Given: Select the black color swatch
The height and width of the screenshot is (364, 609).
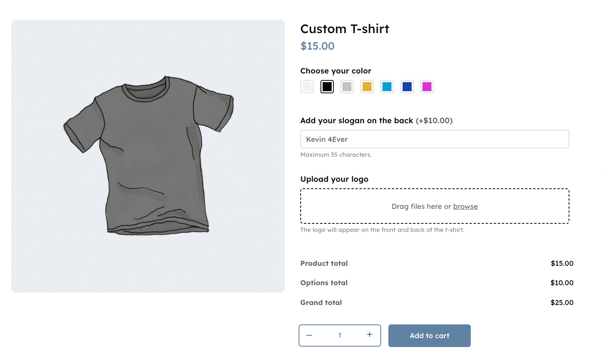Looking at the screenshot, I should pos(327,86).
